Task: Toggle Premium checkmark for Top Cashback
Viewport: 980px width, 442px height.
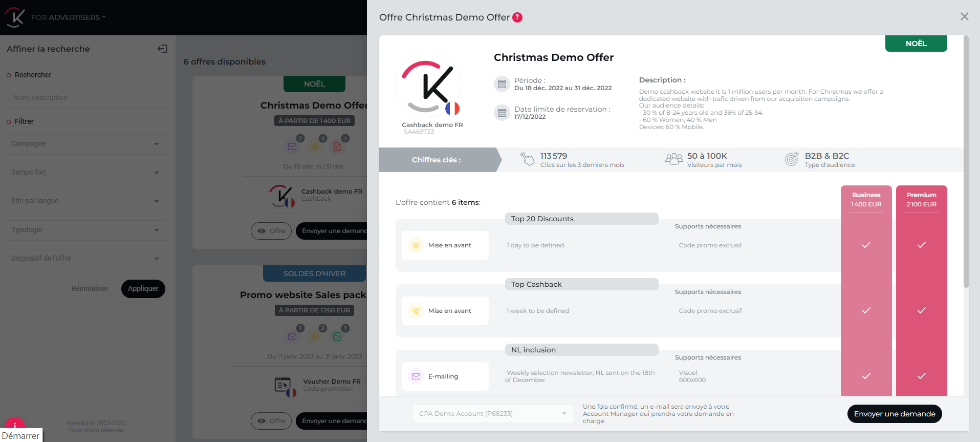Action: pyautogui.click(x=921, y=310)
